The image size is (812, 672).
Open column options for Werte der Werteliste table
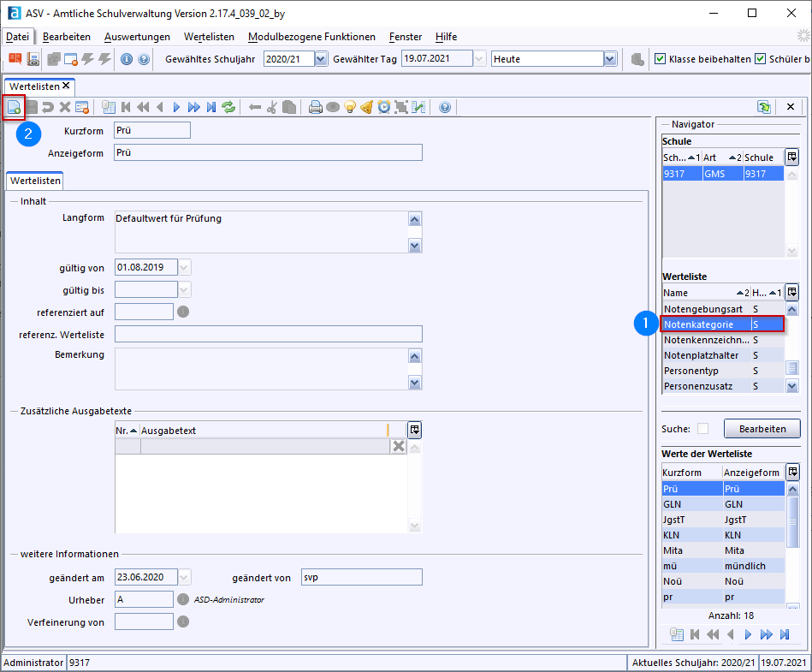click(x=792, y=472)
